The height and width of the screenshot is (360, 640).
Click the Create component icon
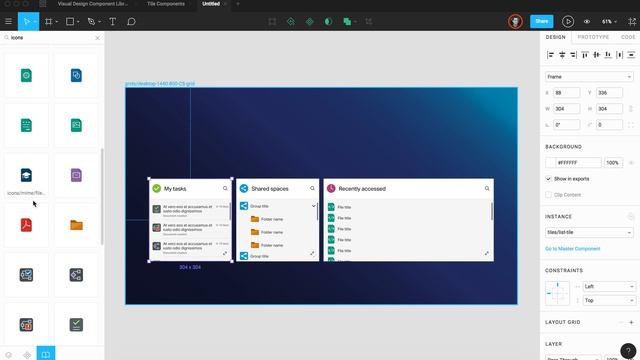coord(310,22)
